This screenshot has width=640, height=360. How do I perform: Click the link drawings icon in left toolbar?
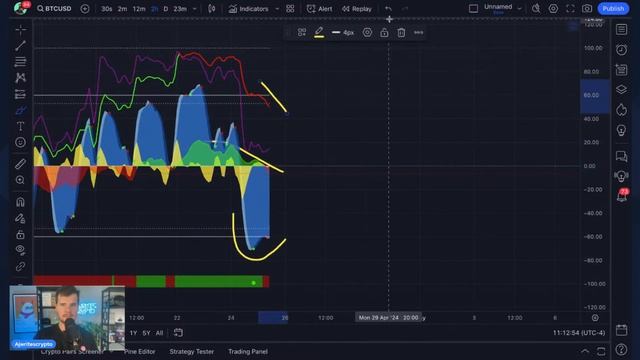click(x=20, y=267)
